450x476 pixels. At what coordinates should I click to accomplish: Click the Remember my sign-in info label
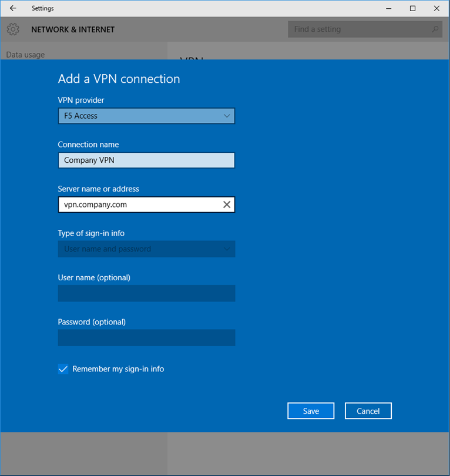pyautogui.click(x=118, y=369)
